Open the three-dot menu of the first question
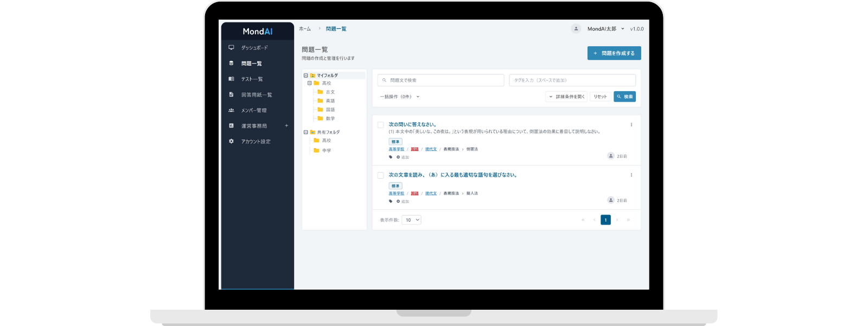The width and height of the screenshot is (868, 326). 631,125
